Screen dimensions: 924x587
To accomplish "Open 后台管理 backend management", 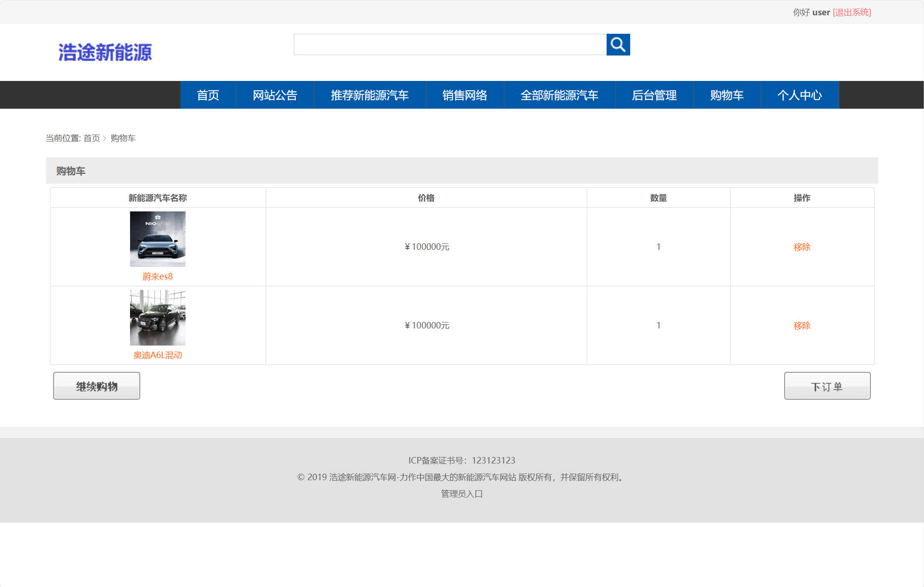I will [x=655, y=95].
